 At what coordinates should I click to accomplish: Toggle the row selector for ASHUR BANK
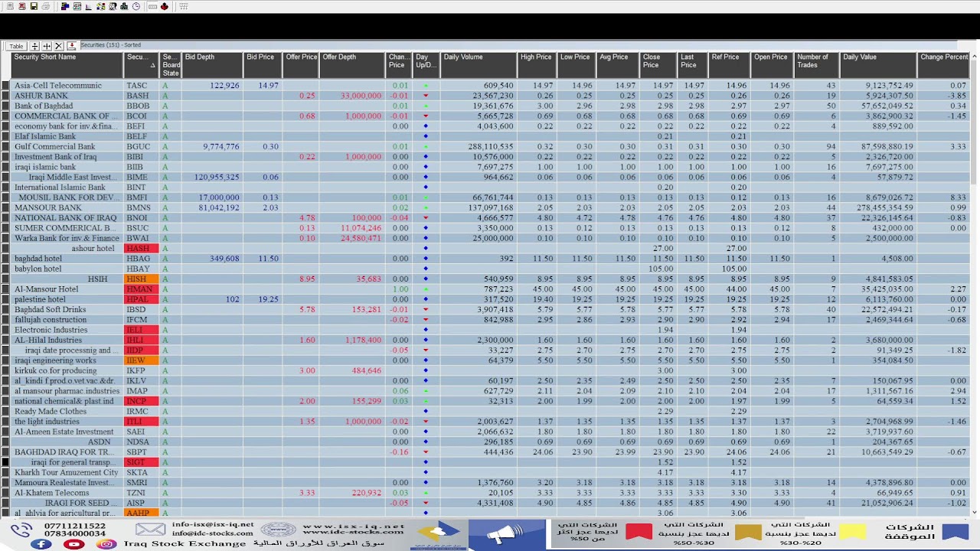coord(5,96)
